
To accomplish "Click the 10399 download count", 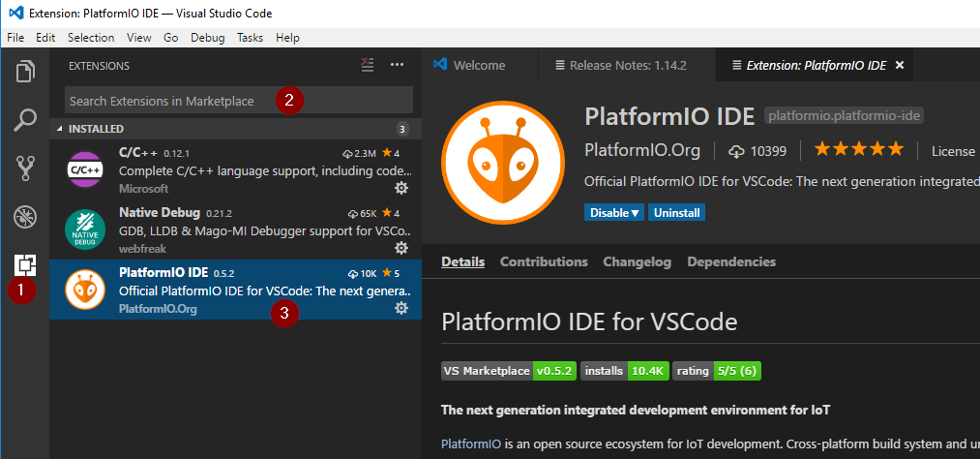I will tap(768, 151).
